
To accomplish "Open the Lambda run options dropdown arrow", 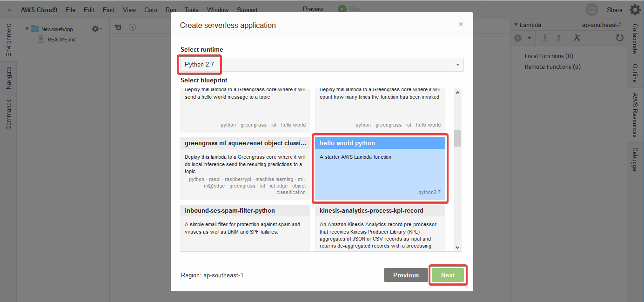I will (529, 38).
